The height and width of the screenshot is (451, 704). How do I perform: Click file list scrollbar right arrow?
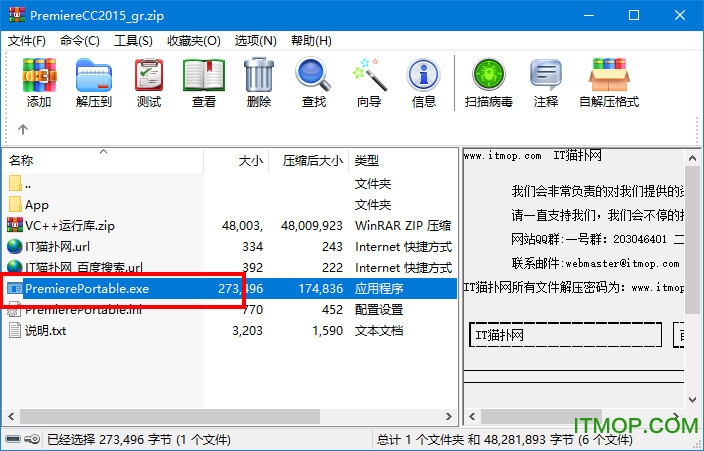(x=449, y=416)
